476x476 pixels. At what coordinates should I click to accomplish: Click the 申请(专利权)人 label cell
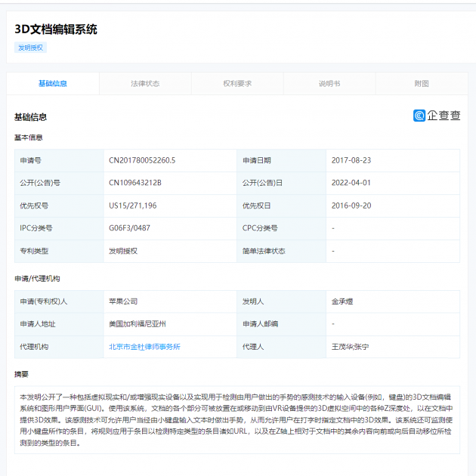pyautogui.click(x=59, y=301)
